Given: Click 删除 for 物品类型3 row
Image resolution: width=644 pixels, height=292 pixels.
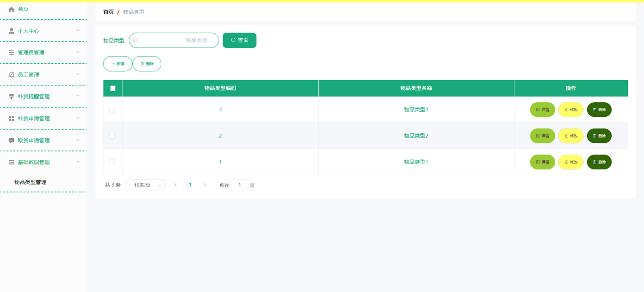Looking at the screenshot, I should [599, 109].
